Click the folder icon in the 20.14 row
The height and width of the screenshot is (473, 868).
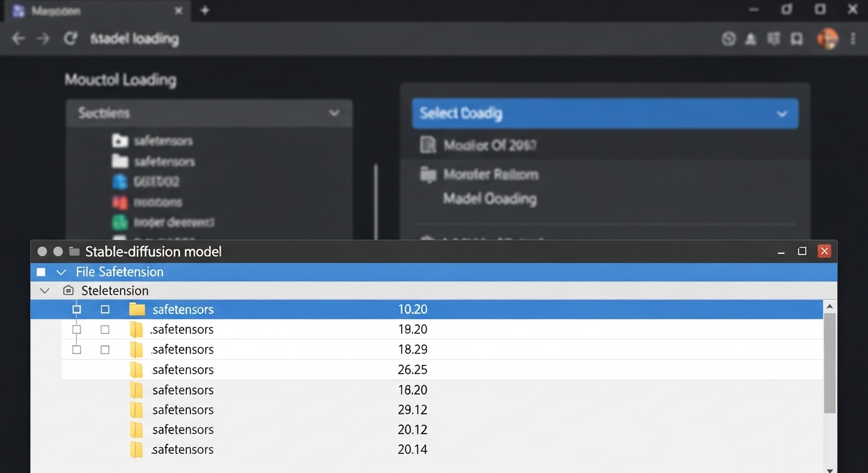[x=137, y=450]
